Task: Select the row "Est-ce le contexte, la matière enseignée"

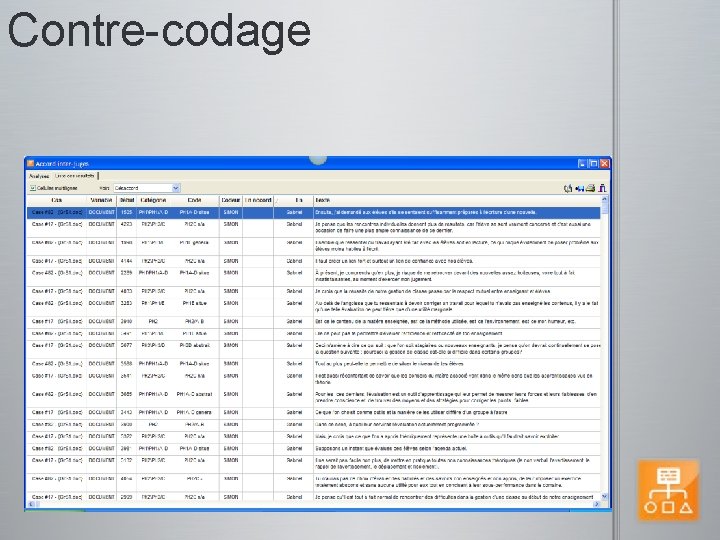Action: pyautogui.click(x=314, y=322)
